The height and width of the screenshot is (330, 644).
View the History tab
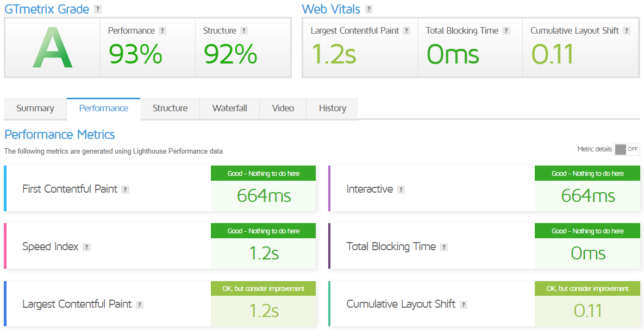point(332,109)
